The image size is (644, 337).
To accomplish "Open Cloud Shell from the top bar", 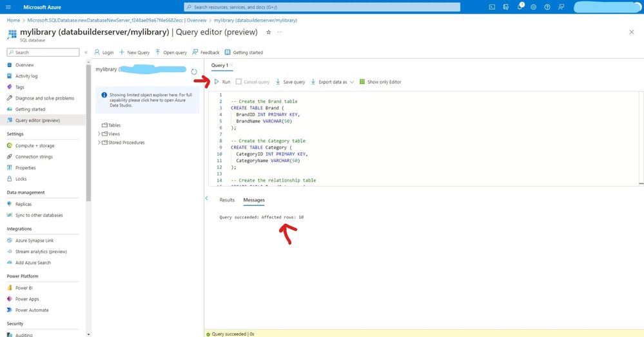I will point(492,7).
